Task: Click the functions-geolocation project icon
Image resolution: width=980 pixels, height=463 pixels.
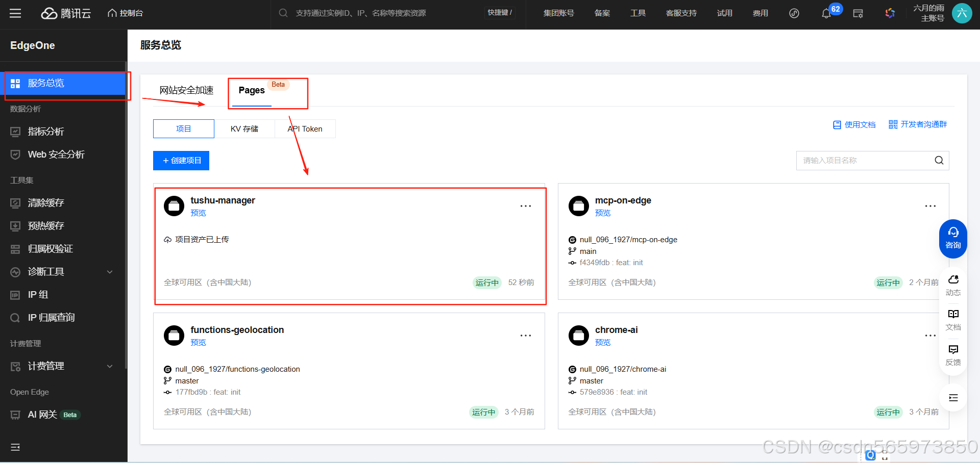Action: [x=174, y=336]
